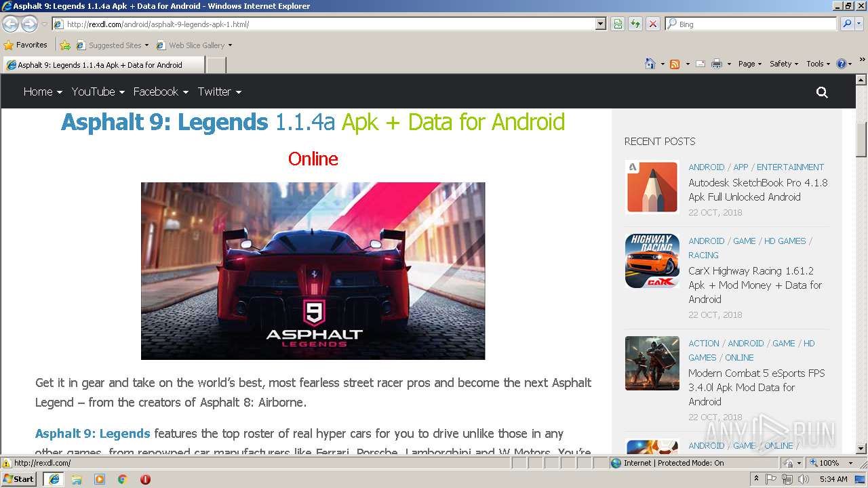Go to Home page house icon
This screenshot has height=488, width=868.
tap(650, 64)
